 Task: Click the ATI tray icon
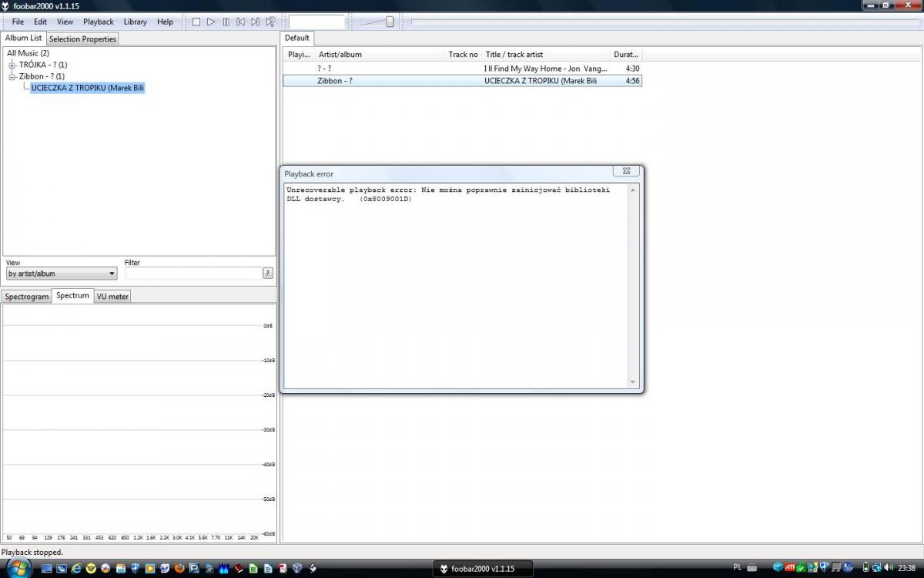coord(790,567)
